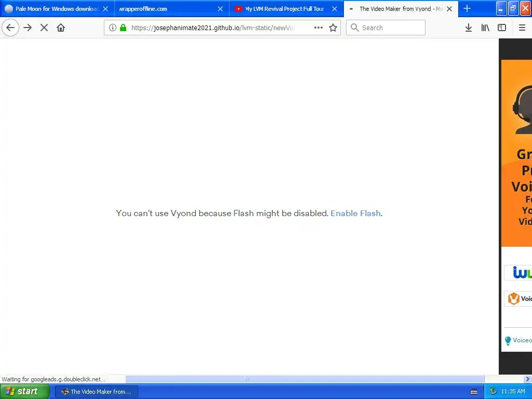532x399 pixels.
Task: Click the 11:35 AM clock
Action: coord(513,392)
